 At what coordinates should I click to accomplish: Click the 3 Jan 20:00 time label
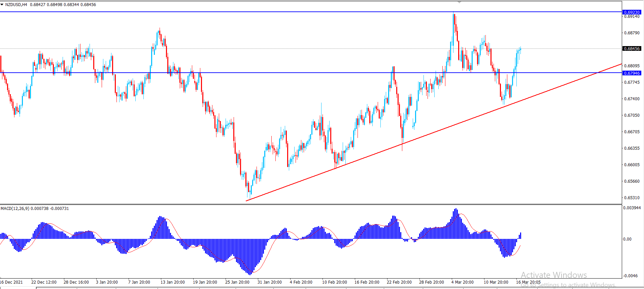pos(107,282)
